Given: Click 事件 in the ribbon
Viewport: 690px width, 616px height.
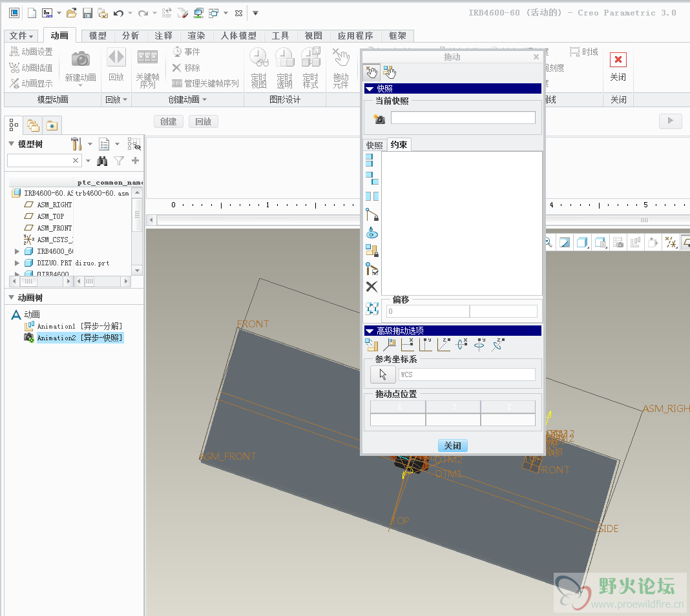Looking at the screenshot, I should tap(187, 52).
